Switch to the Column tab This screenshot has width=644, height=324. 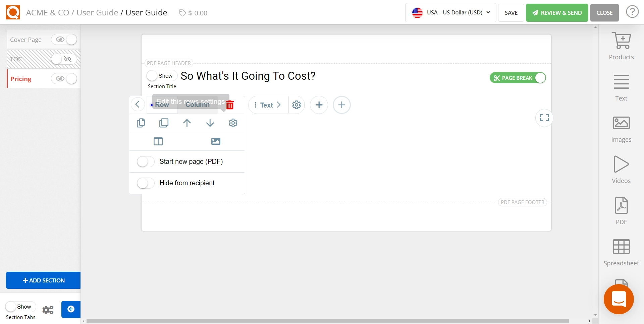[197, 105]
